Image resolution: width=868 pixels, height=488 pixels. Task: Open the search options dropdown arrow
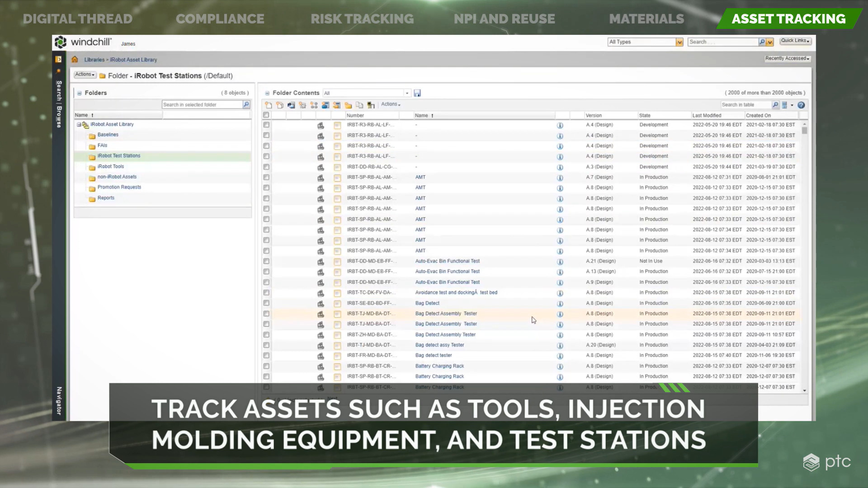click(770, 42)
